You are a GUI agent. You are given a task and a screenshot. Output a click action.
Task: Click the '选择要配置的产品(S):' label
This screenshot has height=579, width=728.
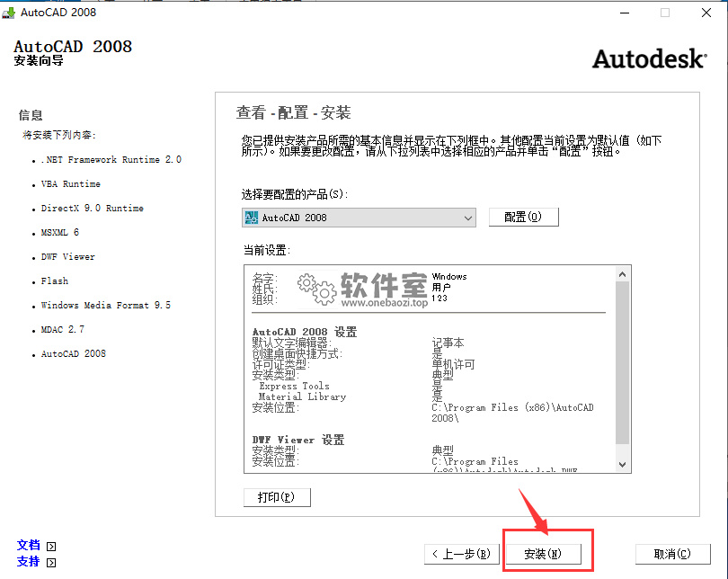(295, 194)
